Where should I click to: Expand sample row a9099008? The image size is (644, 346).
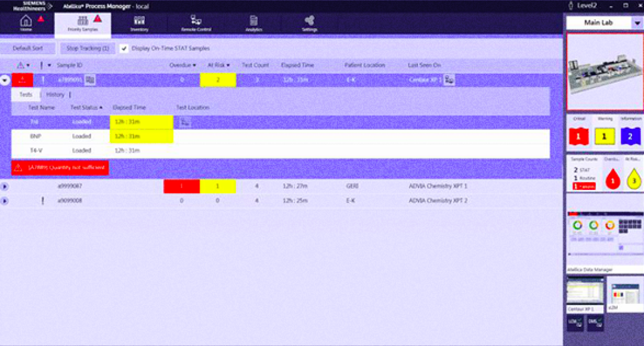[x=5, y=201]
